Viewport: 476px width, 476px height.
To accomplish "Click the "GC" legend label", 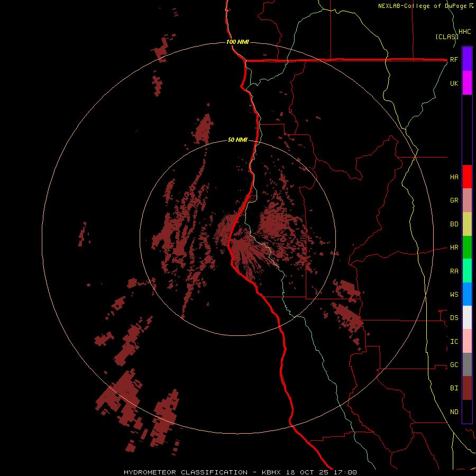I will (454, 365).
